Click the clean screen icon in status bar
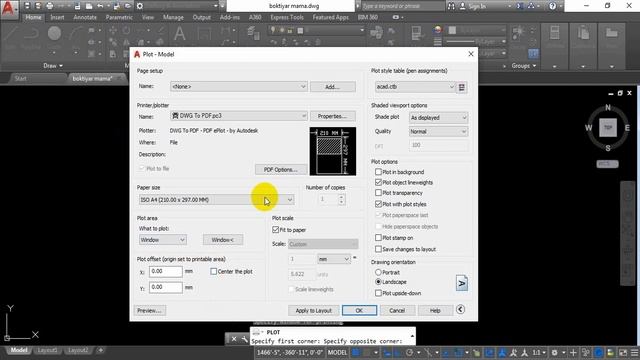Screen dimensions: 640x360 (x=623, y=352)
